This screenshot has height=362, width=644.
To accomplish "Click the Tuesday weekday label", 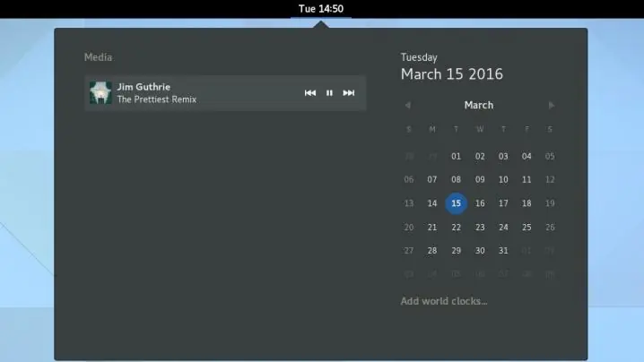I will (419, 57).
